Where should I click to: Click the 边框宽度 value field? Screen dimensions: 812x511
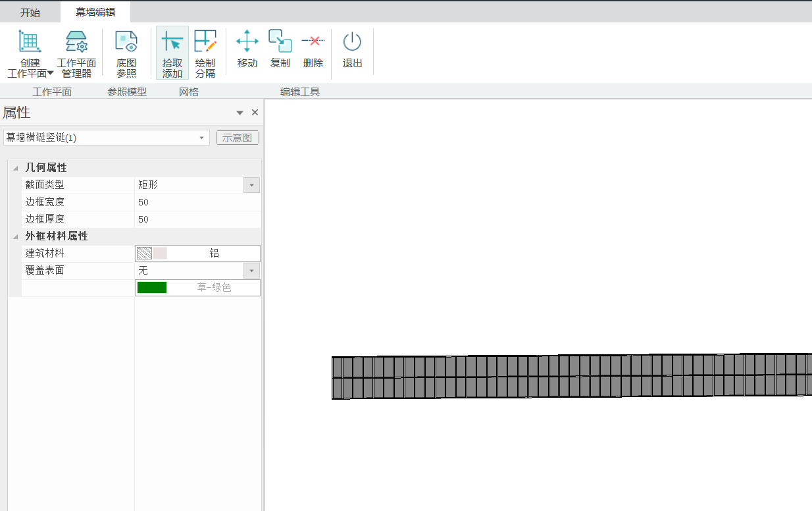tap(197, 202)
